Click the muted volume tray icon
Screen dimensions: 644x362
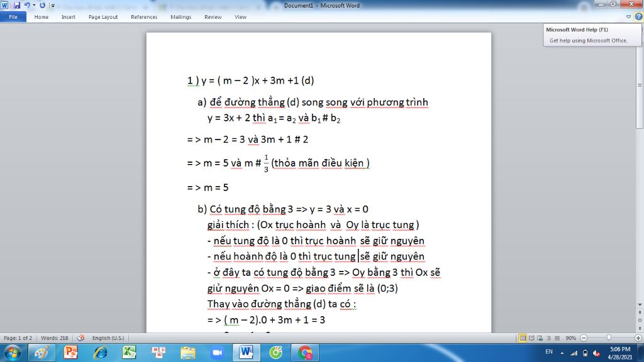[x=596, y=353]
